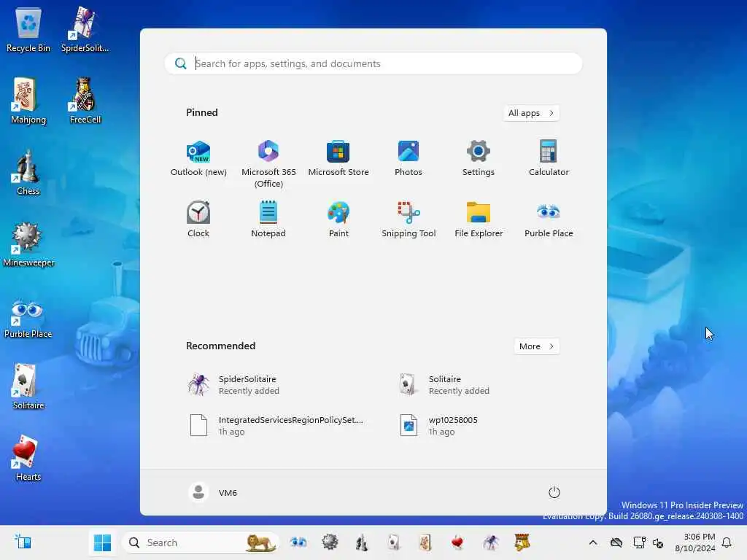Image resolution: width=747 pixels, height=560 pixels.
Task: Select the FreeCell desktop shortcut
Action: click(85, 101)
